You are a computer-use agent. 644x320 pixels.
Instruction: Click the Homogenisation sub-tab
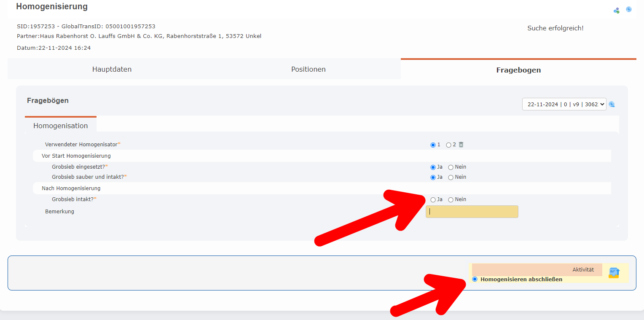click(x=61, y=126)
